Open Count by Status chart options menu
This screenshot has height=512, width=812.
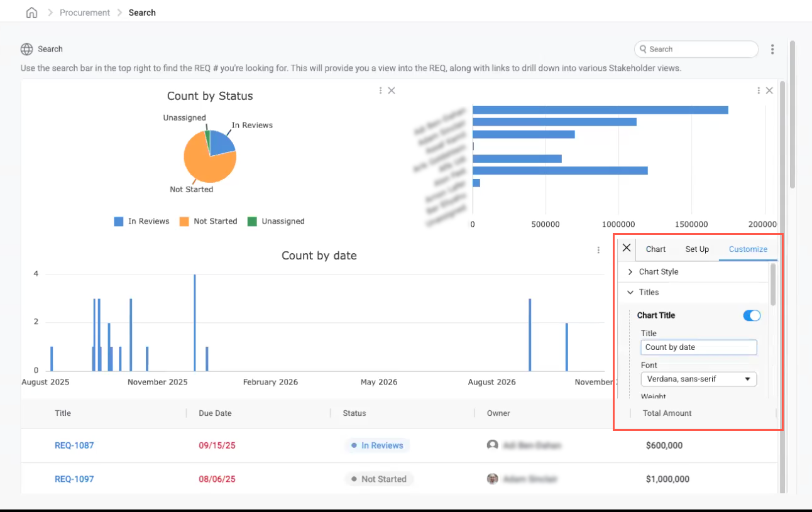[x=381, y=90]
